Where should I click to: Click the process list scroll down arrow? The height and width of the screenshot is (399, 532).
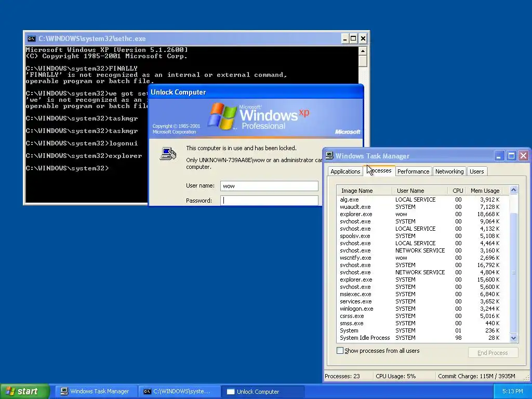tap(513, 338)
